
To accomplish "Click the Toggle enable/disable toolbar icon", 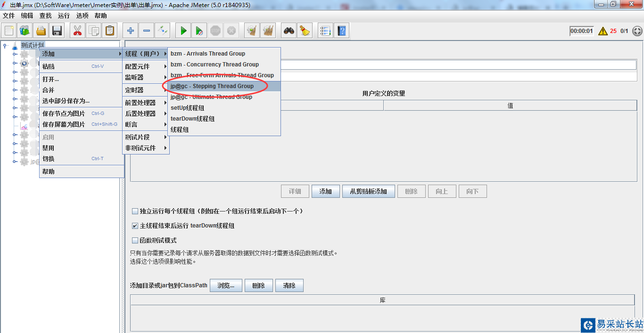I will pos(163,31).
